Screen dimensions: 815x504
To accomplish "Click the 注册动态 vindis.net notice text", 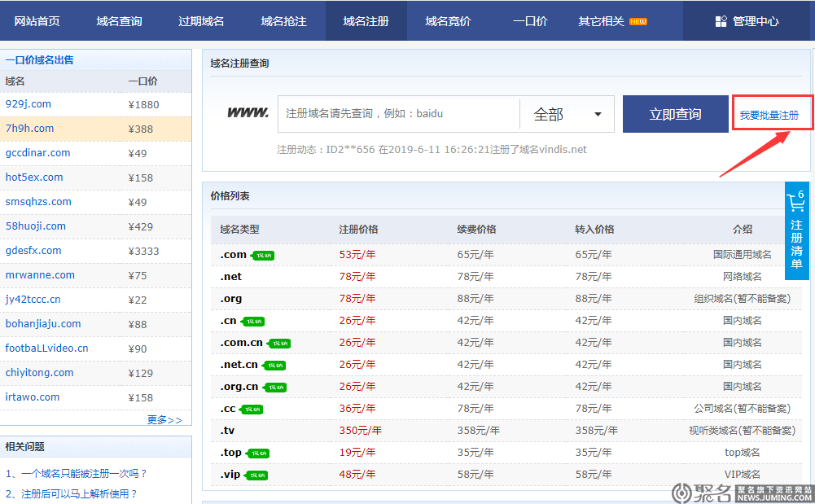I will 432,150.
